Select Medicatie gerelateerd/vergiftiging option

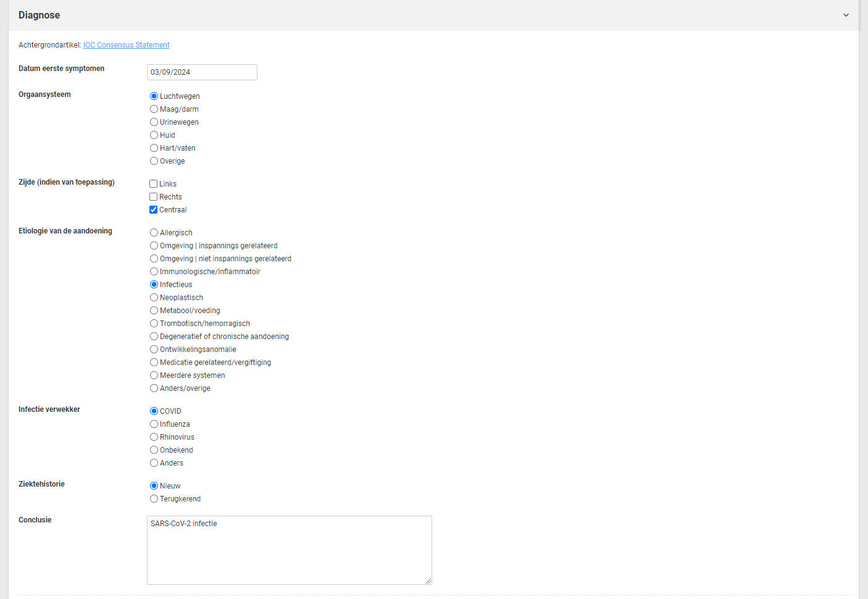154,362
